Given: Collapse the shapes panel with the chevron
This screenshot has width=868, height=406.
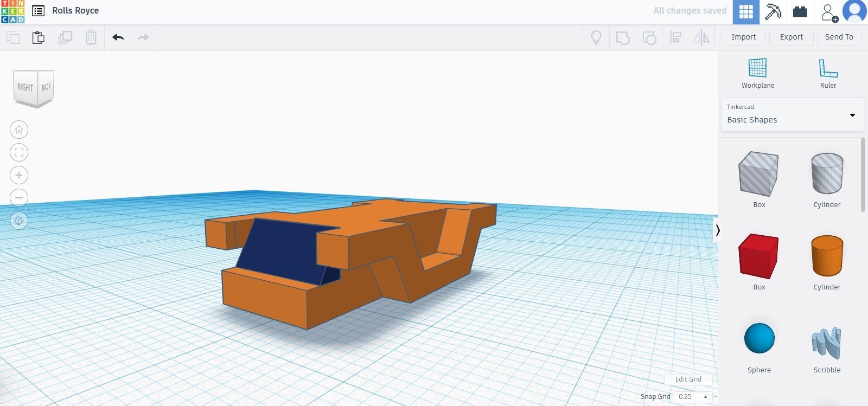Looking at the screenshot, I should pos(718,230).
